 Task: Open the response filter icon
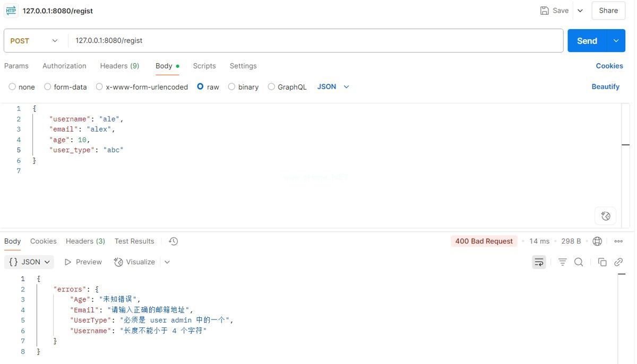pos(563,262)
